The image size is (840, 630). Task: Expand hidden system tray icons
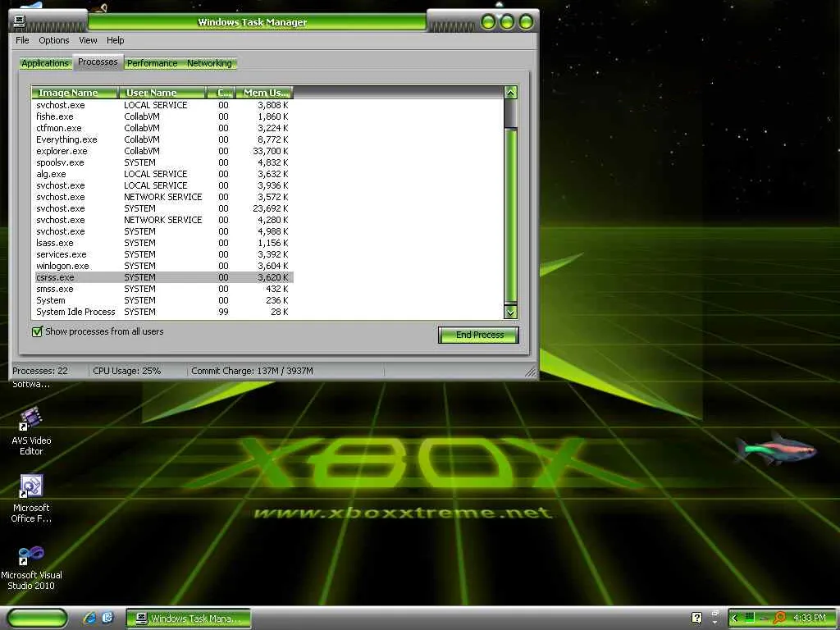[x=734, y=619]
